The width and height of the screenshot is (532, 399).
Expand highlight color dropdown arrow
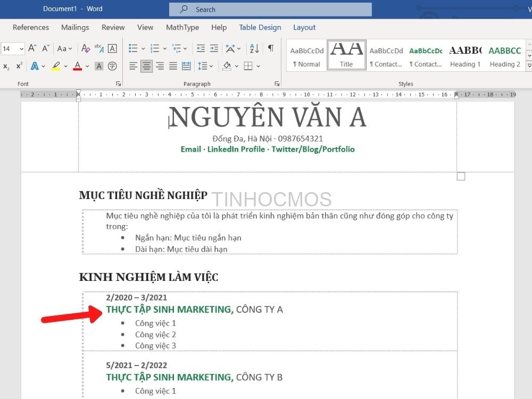point(65,66)
